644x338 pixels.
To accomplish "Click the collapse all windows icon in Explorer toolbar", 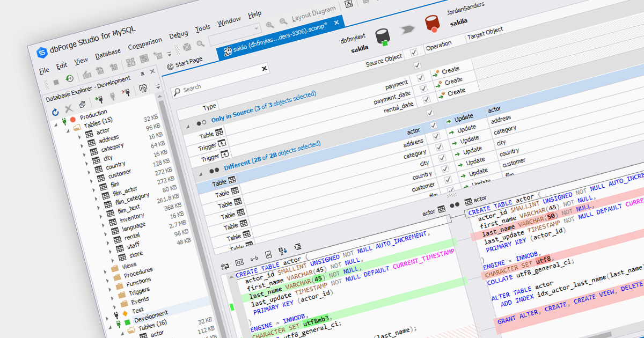I will tap(82, 105).
